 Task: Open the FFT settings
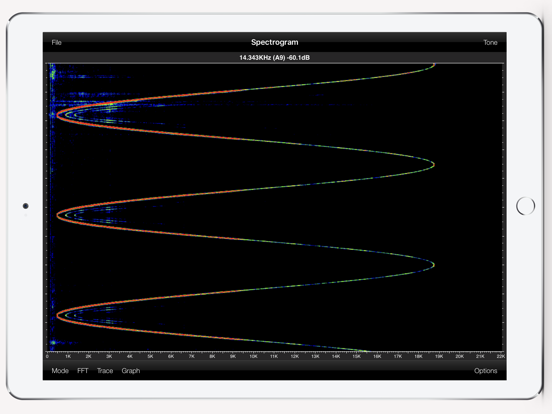click(x=83, y=371)
